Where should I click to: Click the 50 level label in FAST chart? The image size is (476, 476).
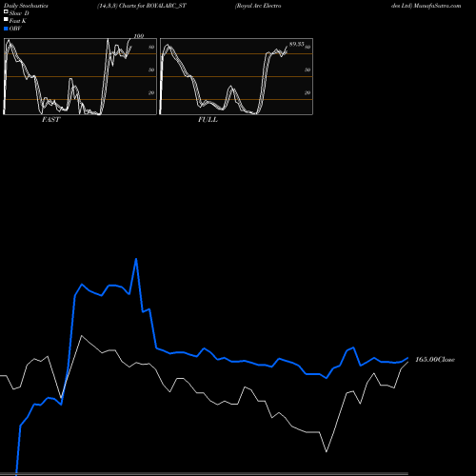(x=151, y=69)
